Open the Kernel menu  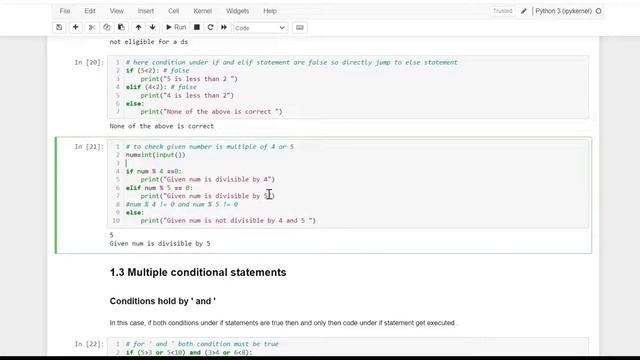click(202, 11)
